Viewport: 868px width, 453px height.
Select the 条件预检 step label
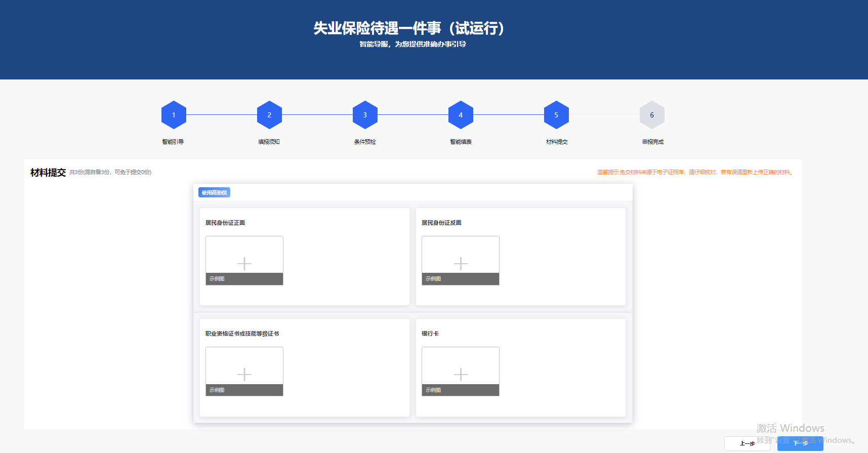point(365,142)
